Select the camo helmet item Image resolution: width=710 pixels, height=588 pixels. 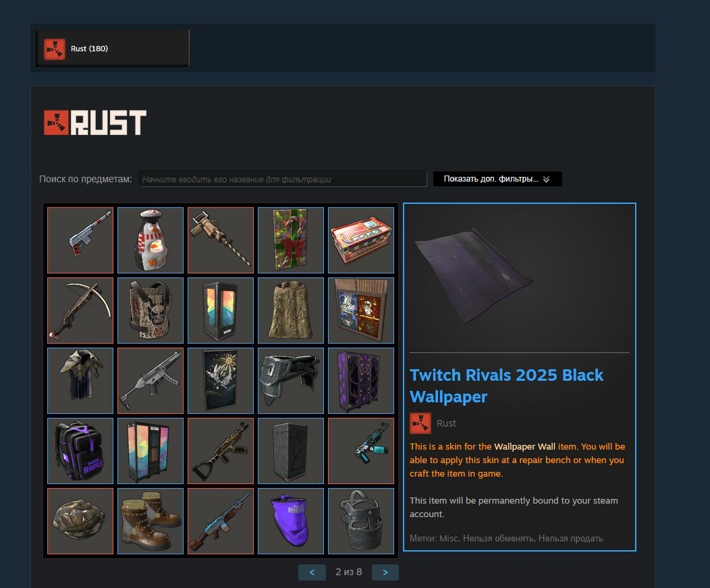click(80, 521)
